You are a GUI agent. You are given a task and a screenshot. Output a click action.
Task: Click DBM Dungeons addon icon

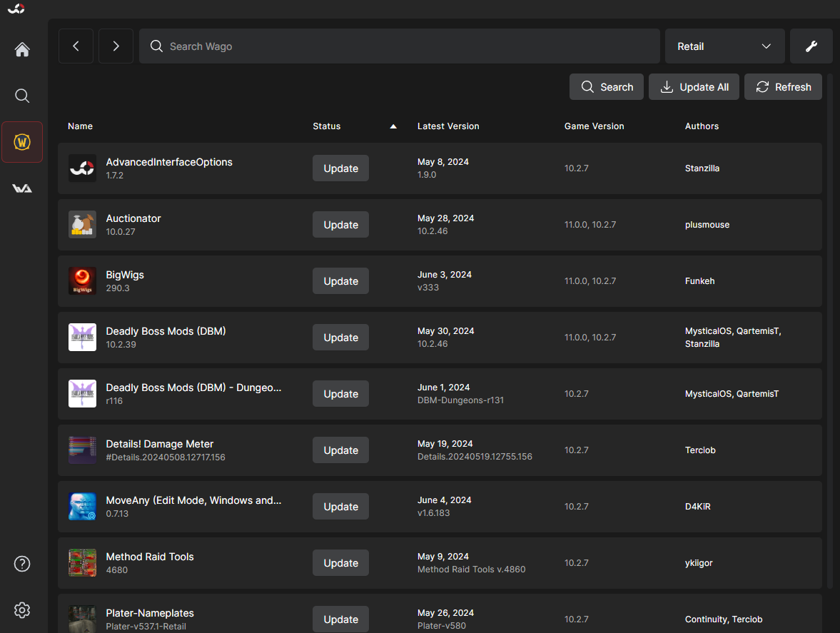[83, 394]
